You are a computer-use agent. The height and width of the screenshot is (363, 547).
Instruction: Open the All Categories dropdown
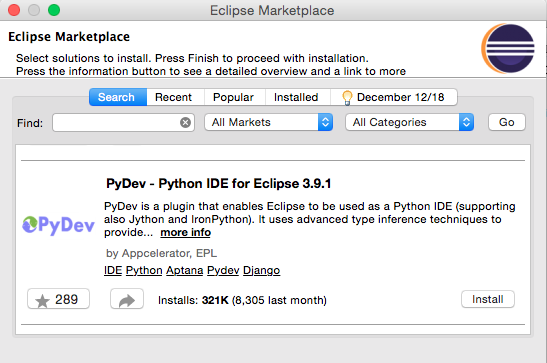pyautogui.click(x=410, y=122)
